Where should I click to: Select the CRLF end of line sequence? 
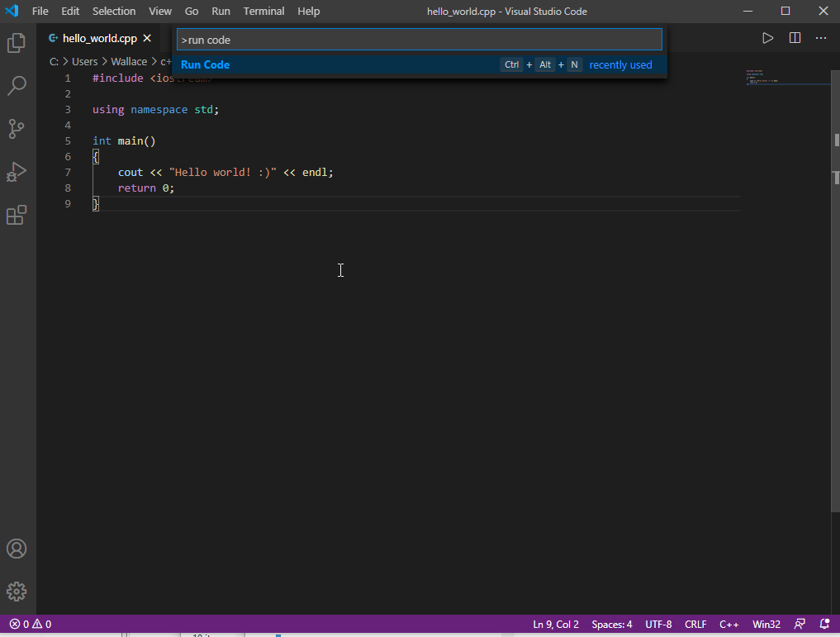(695, 625)
